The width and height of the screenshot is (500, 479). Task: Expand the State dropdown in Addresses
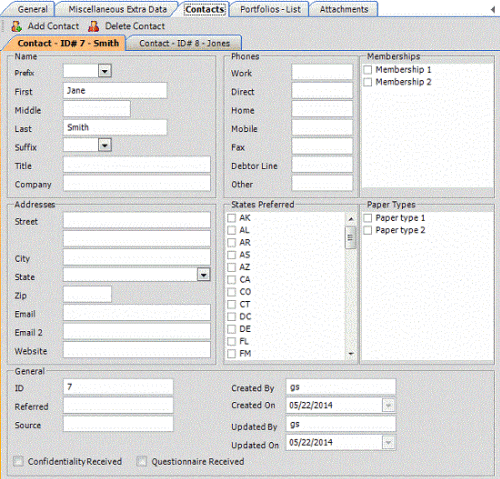(x=204, y=275)
